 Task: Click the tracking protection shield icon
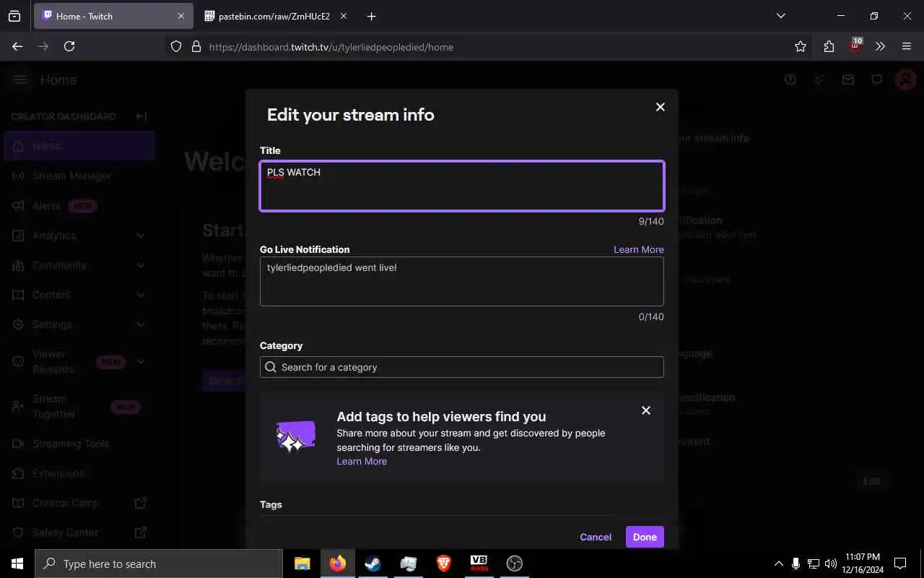176,46
